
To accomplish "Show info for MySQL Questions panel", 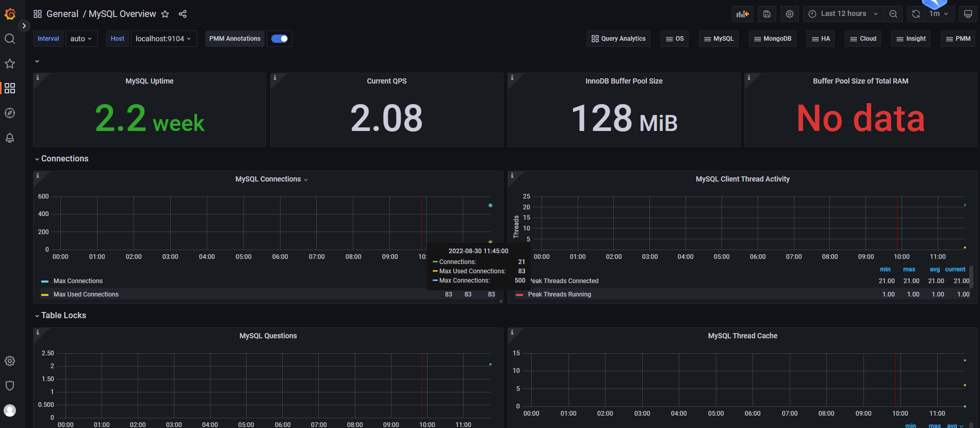I will 38,332.
